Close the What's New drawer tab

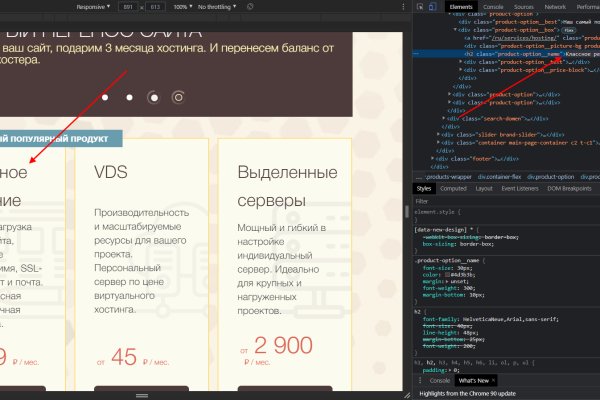[x=493, y=381]
